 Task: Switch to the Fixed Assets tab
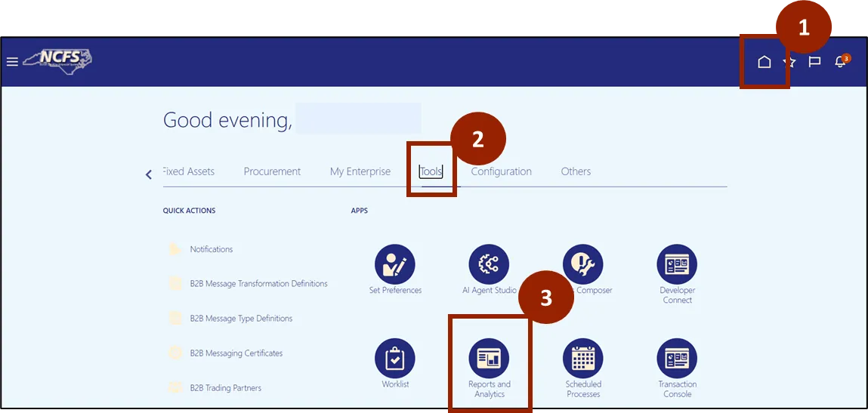189,171
